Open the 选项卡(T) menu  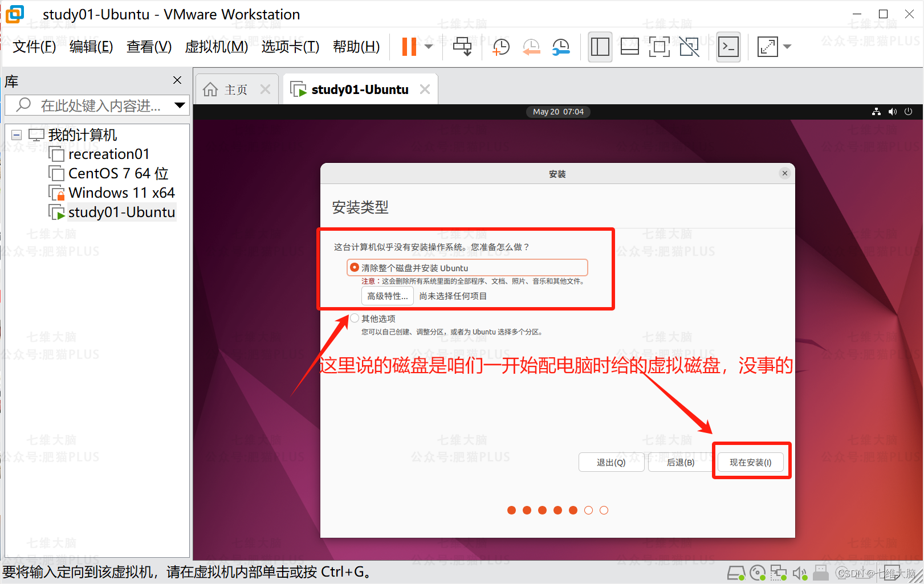click(x=290, y=47)
